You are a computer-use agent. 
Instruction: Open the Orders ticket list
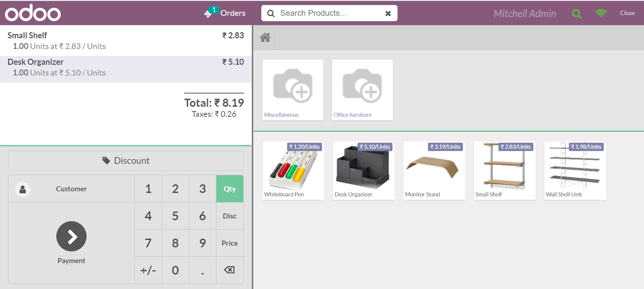[225, 13]
